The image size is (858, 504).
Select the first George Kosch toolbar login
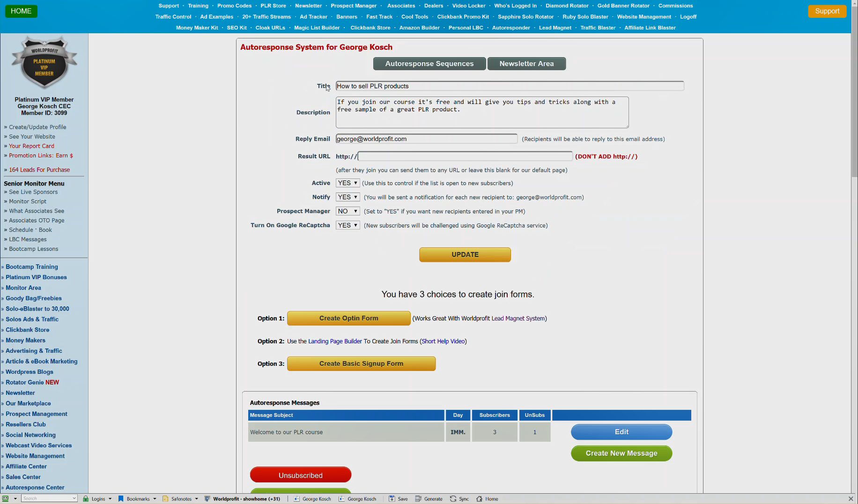(312, 499)
